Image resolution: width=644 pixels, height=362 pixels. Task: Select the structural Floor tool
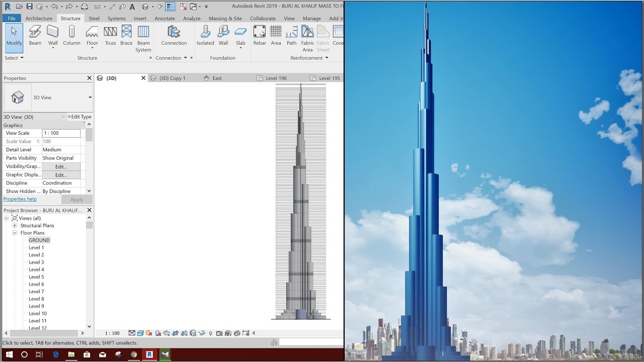point(92,37)
